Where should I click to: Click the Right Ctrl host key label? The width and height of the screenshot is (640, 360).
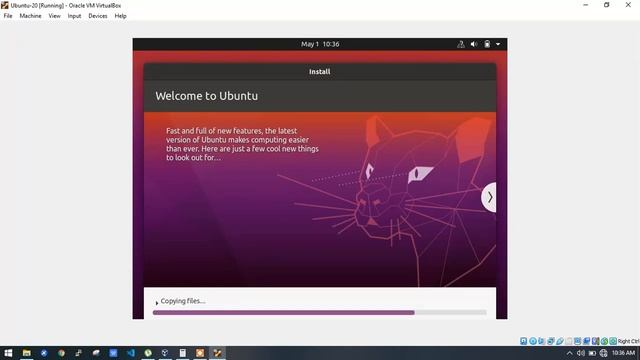(x=629, y=341)
